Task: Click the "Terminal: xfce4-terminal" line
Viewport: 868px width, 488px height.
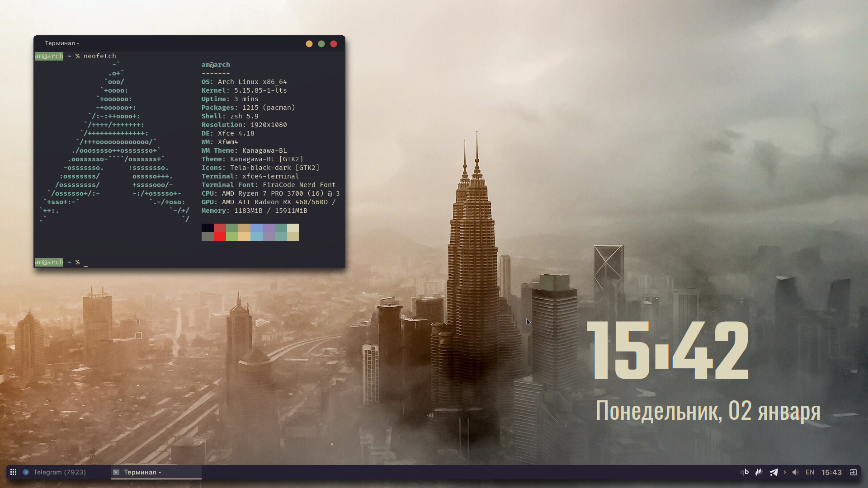Action: pyautogui.click(x=250, y=176)
